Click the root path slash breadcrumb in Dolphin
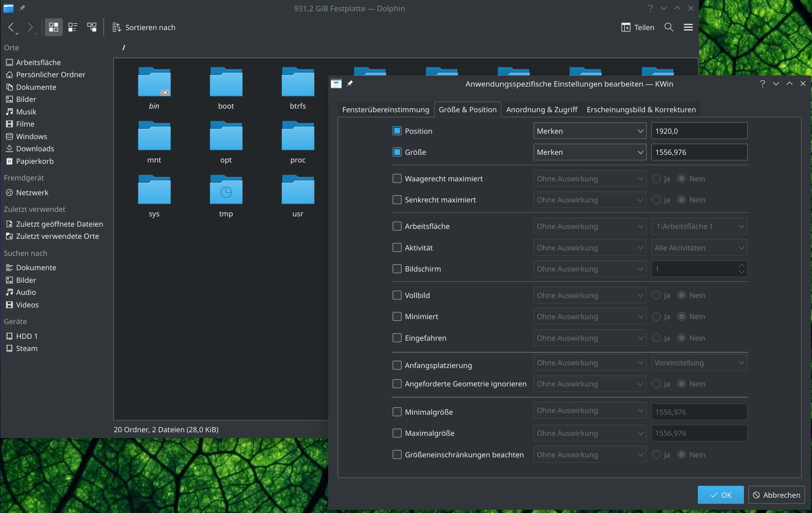 click(x=124, y=48)
